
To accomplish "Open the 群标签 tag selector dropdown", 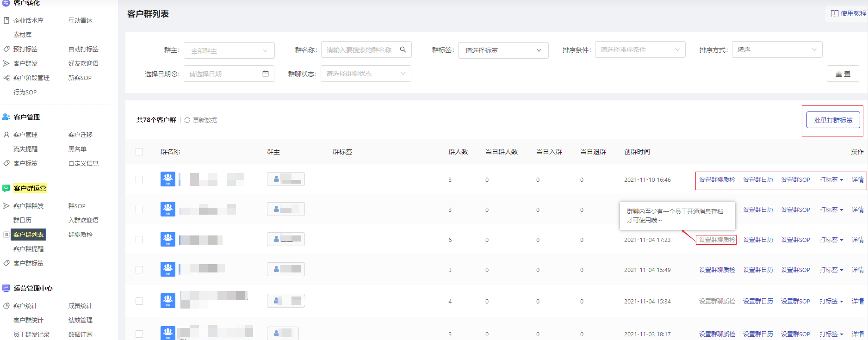I will tap(503, 50).
